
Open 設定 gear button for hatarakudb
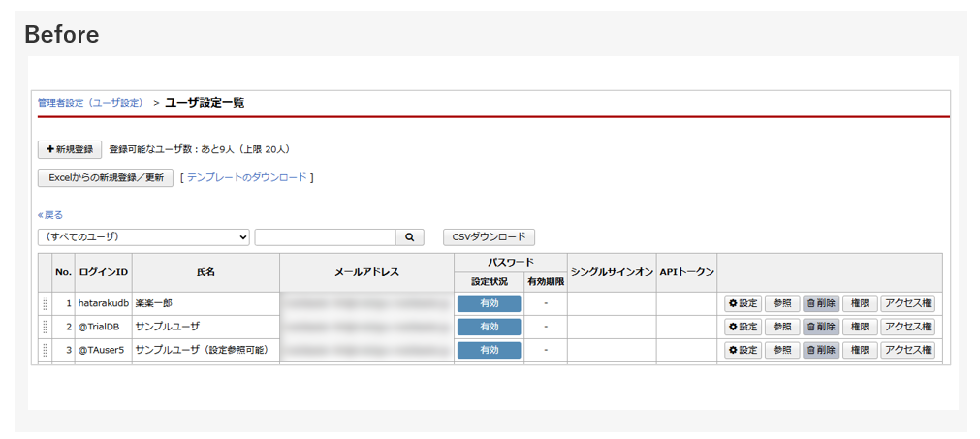(x=743, y=304)
